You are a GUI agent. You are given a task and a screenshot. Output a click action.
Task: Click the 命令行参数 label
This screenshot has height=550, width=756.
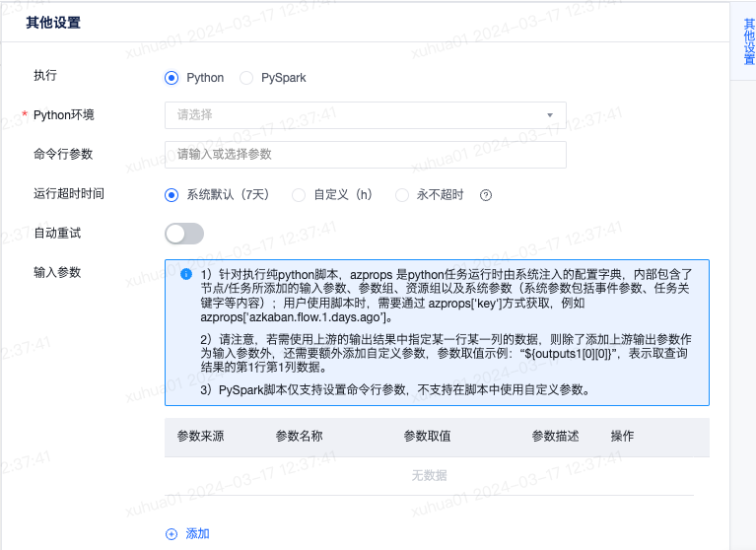tap(63, 154)
